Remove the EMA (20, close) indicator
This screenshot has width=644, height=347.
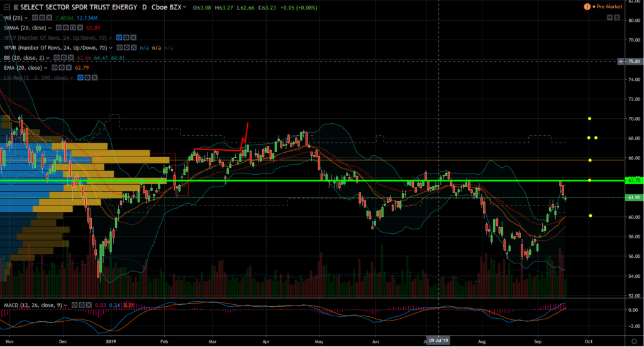click(69, 68)
